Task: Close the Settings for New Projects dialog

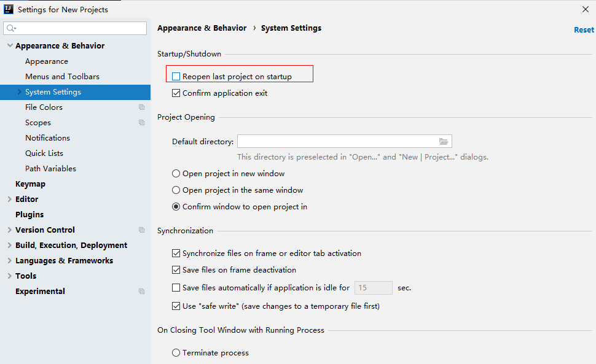Action: [585, 9]
